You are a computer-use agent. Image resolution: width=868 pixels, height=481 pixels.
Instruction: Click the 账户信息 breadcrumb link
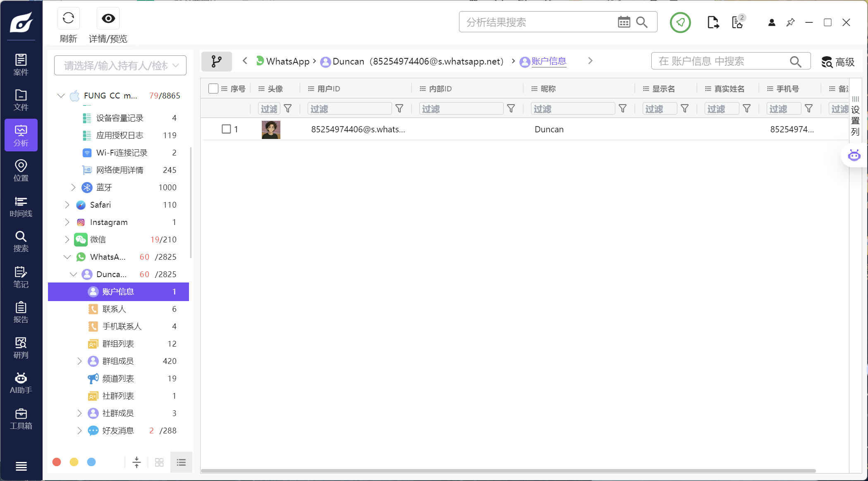click(x=548, y=61)
